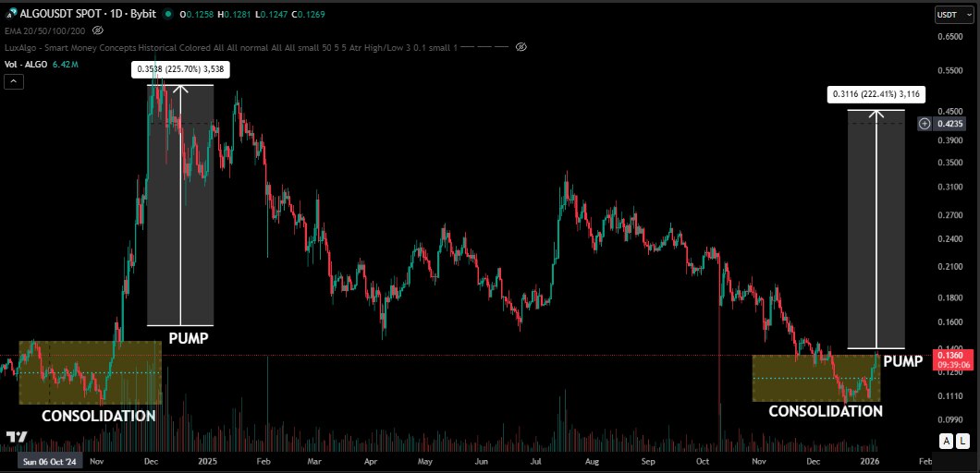Toggle auto scale with the A button
Image resolution: width=980 pixels, height=473 pixels.
point(947,442)
